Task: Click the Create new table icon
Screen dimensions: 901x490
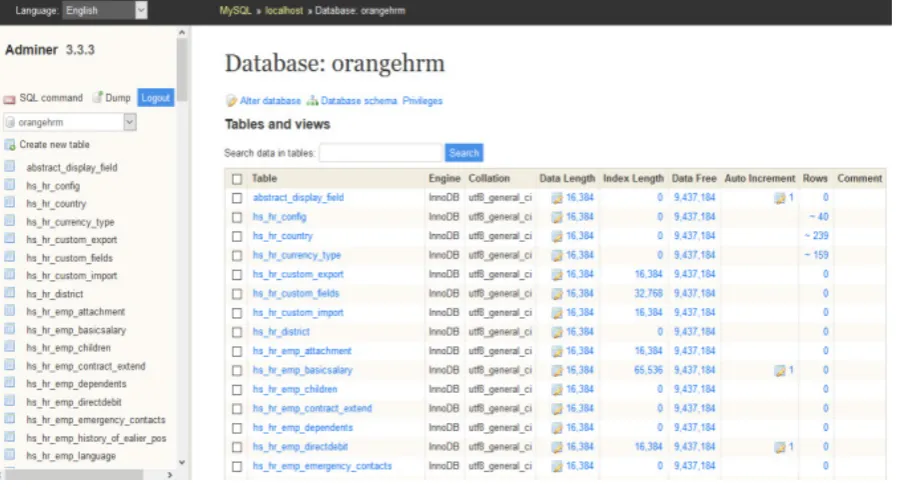Action: point(10,145)
